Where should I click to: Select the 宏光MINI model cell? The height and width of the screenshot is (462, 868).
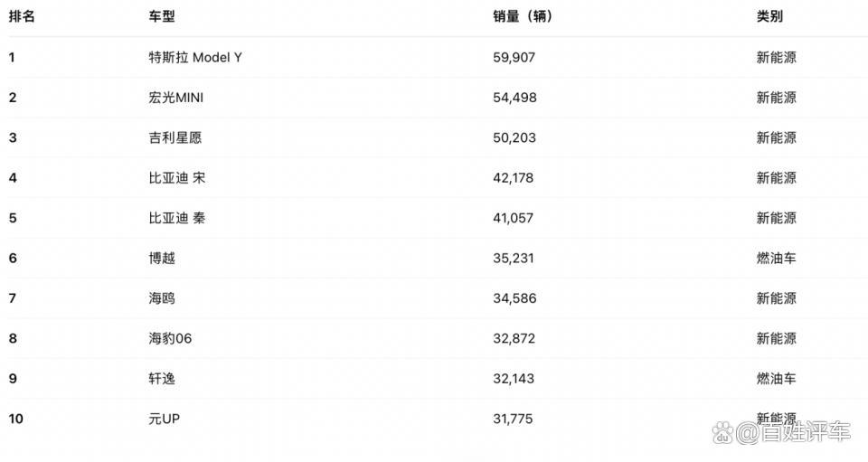tap(176, 98)
